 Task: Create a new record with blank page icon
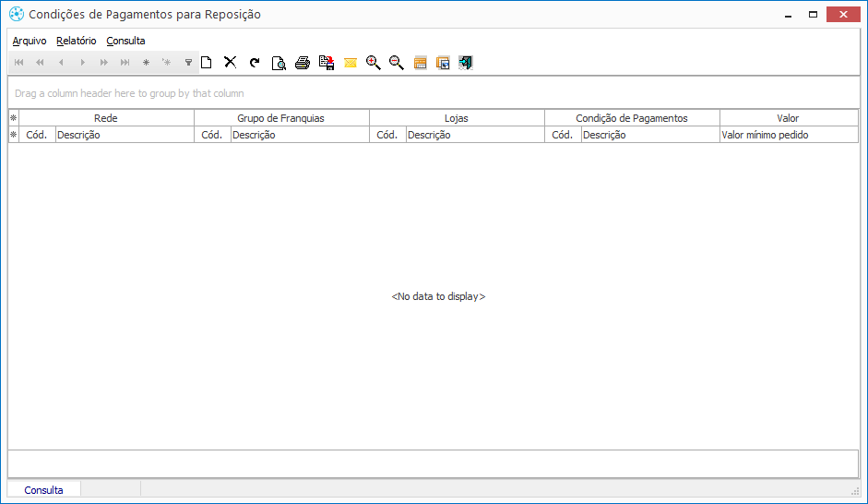[207, 63]
